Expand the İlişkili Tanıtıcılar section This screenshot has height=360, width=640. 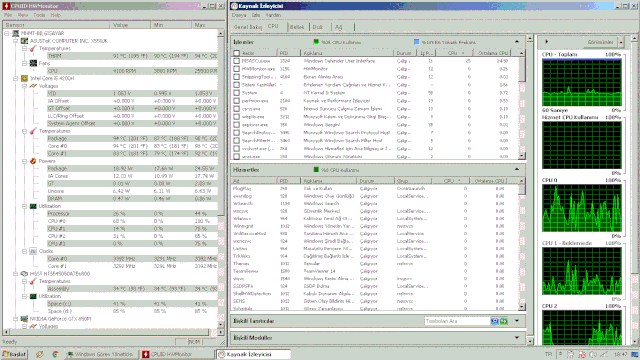tap(517, 321)
